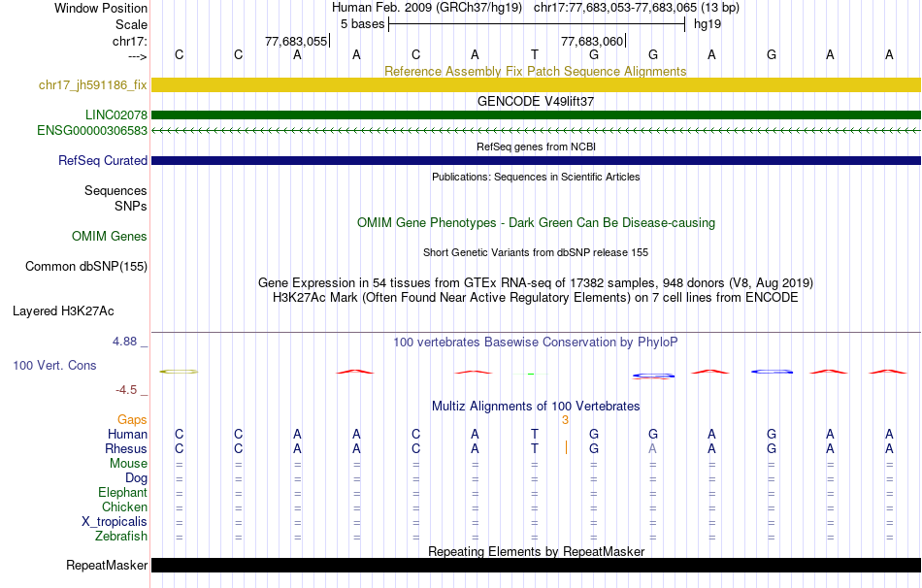Screen dimensions: 922x588
Task: Open 'Publications: Sequences in Scientific Articles' title
Action: [536, 177]
